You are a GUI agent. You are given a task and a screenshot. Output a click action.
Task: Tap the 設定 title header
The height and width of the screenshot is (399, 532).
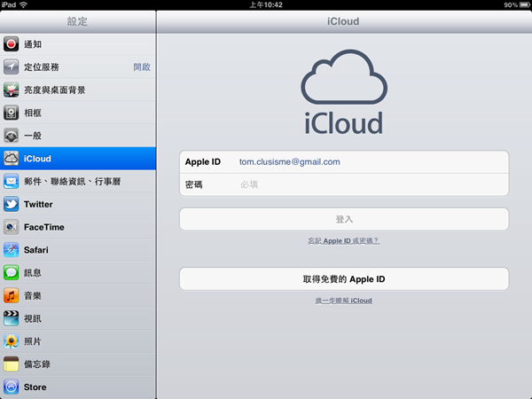[x=77, y=21]
